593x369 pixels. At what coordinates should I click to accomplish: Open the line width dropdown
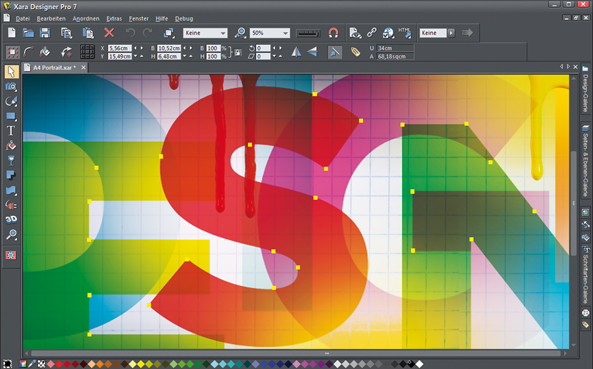pos(308,33)
